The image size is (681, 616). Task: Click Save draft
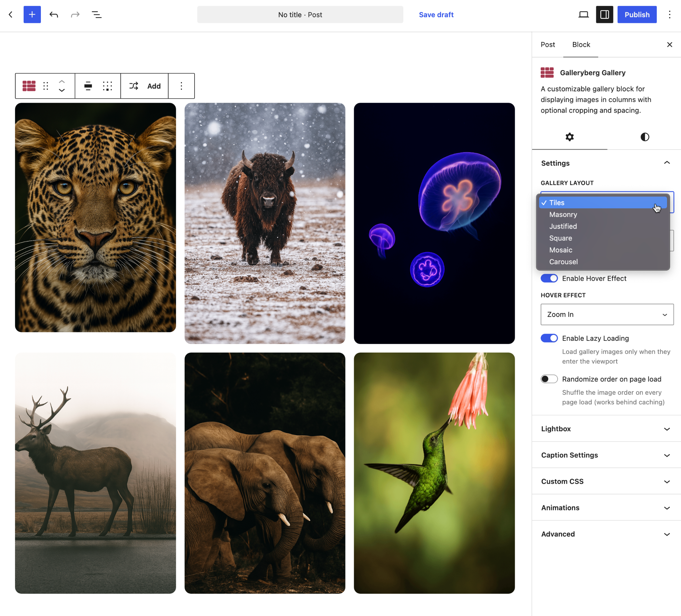click(436, 15)
